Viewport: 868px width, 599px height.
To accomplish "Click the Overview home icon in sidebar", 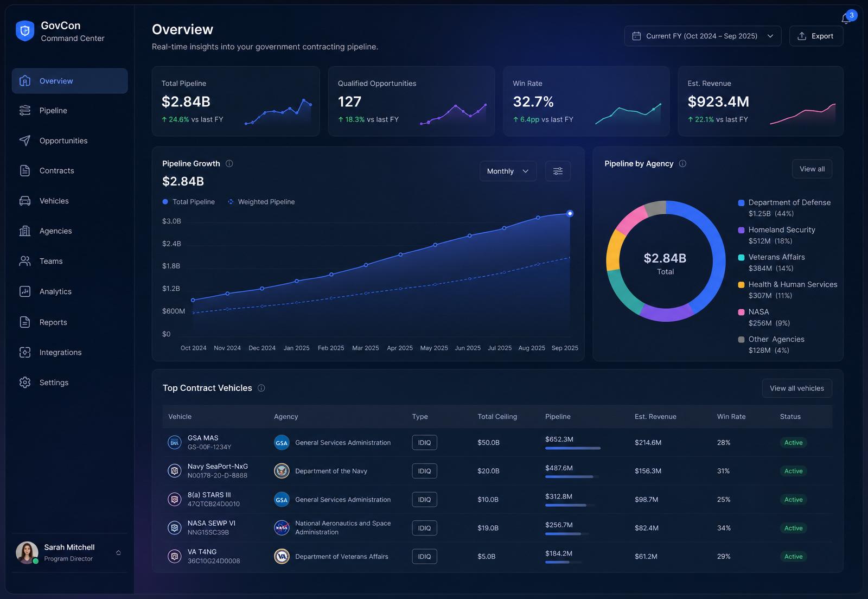I will (x=25, y=81).
